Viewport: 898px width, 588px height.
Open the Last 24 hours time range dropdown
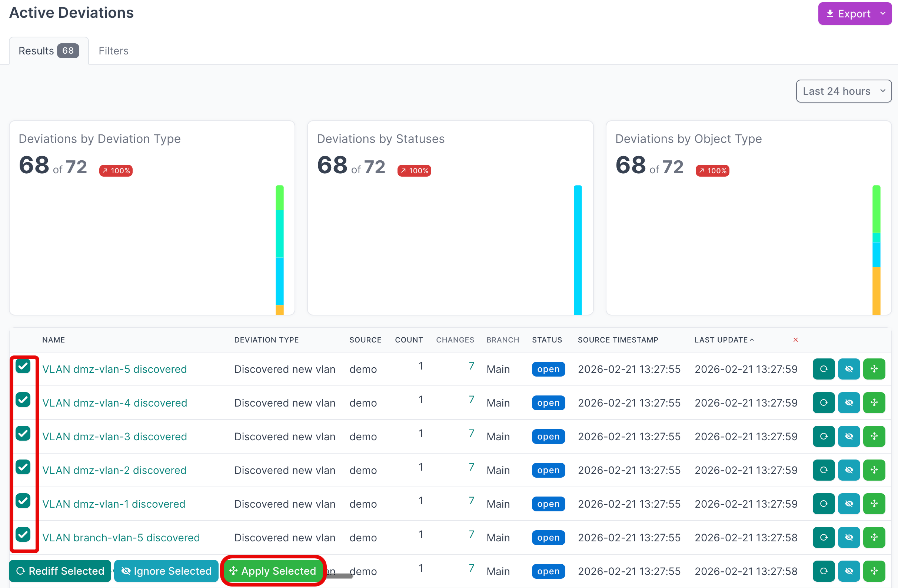coord(843,91)
